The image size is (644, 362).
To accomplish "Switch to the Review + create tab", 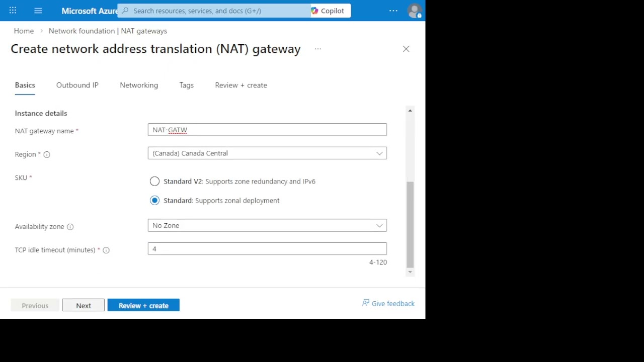I will pos(241,85).
